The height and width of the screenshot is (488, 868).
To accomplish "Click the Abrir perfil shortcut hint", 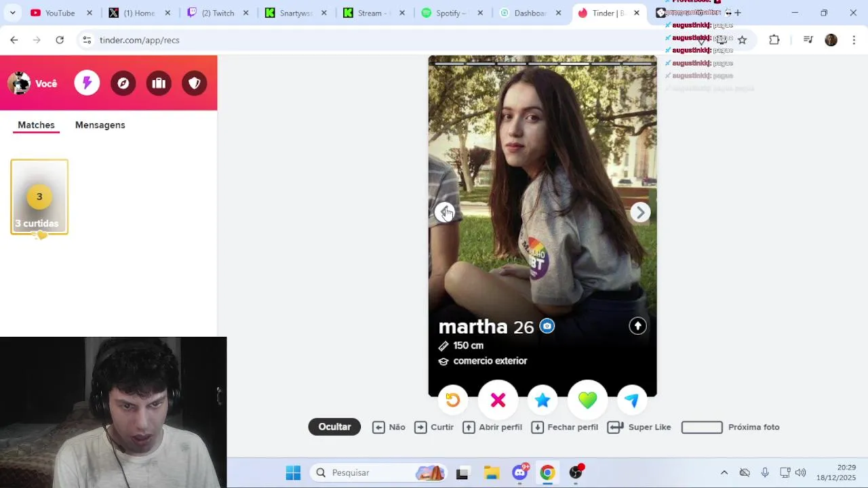I will (x=492, y=427).
